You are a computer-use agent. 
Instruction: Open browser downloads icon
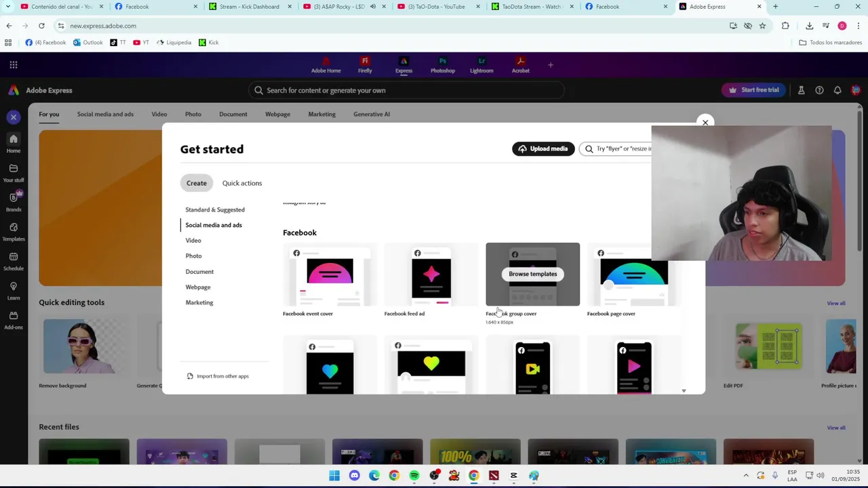pos(809,26)
